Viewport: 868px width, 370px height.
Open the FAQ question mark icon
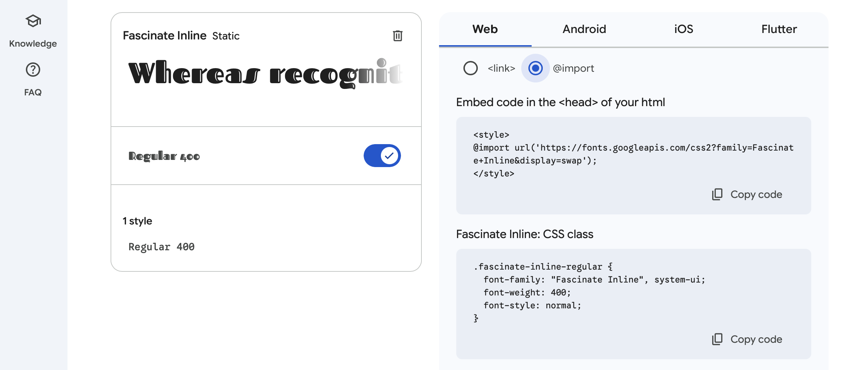pos(33,70)
